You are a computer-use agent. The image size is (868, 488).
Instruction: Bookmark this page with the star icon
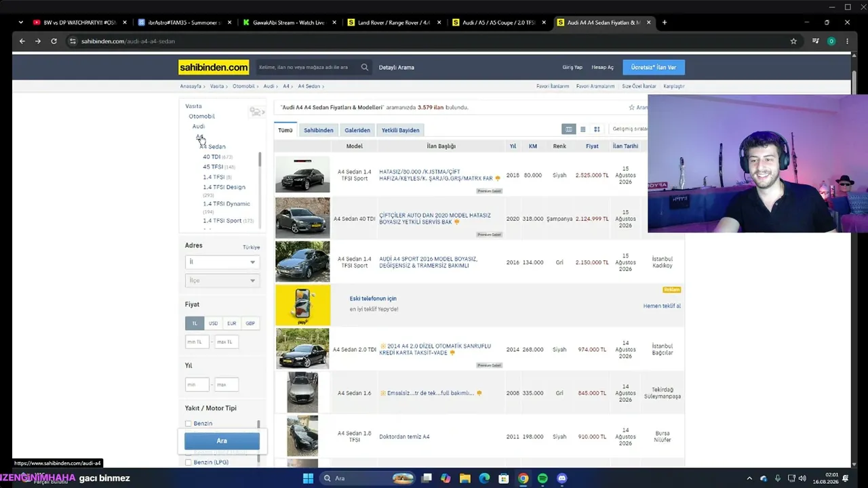coord(793,41)
